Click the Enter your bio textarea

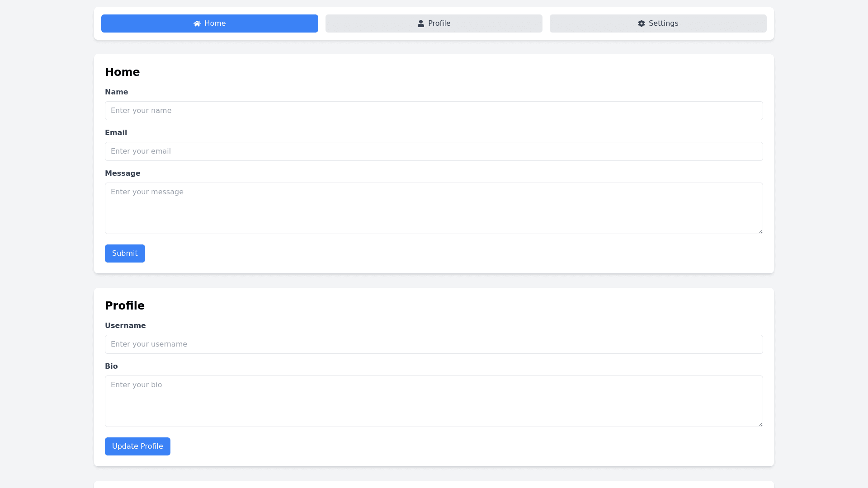tap(434, 401)
